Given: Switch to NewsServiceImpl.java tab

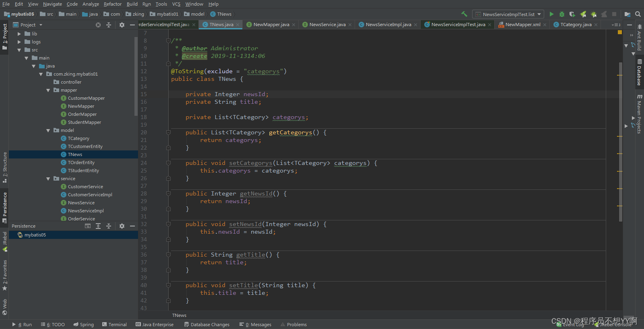Looking at the screenshot, I should tap(388, 25).
